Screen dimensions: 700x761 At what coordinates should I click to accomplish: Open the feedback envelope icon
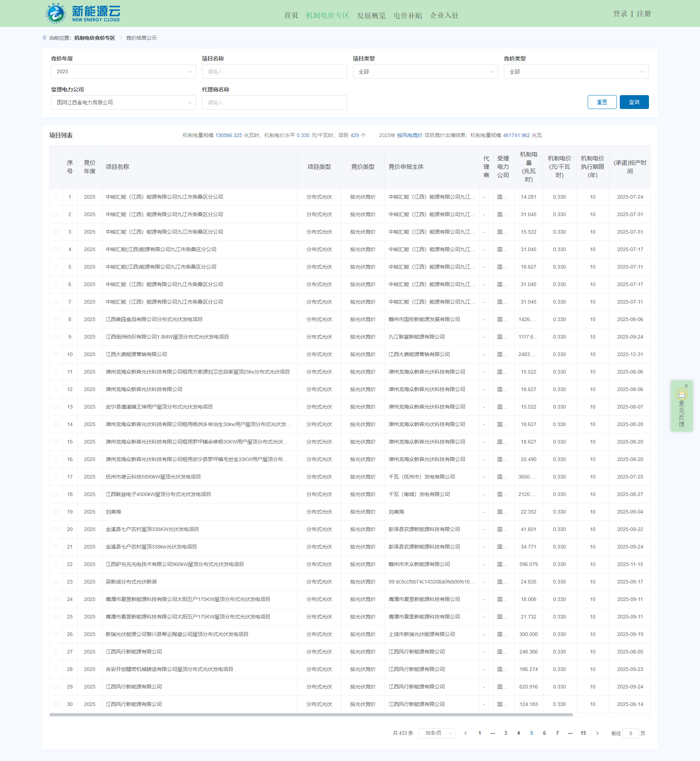coord(681,394)
